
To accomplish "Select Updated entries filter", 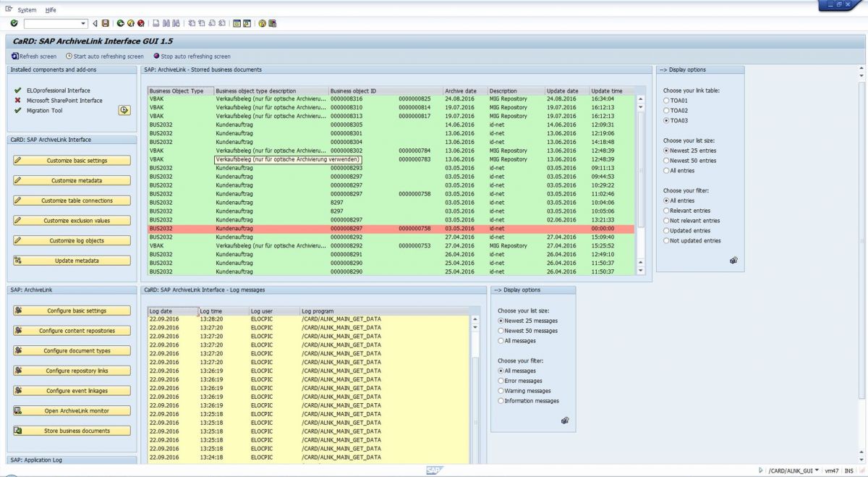I will pyautogui.click(x=666, y=231).
